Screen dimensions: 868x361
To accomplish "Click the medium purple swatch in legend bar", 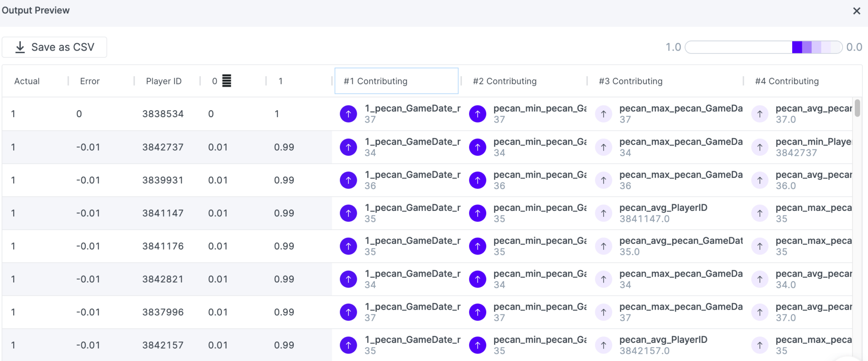I will (x=807, y=47).
